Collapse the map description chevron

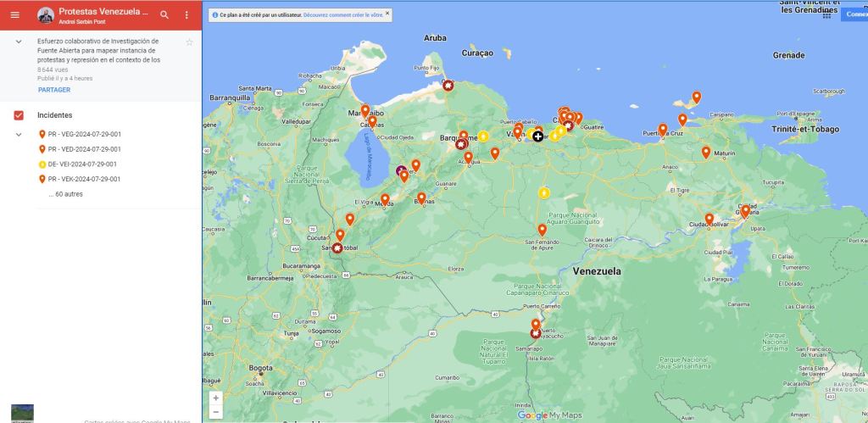coord(19,42)
